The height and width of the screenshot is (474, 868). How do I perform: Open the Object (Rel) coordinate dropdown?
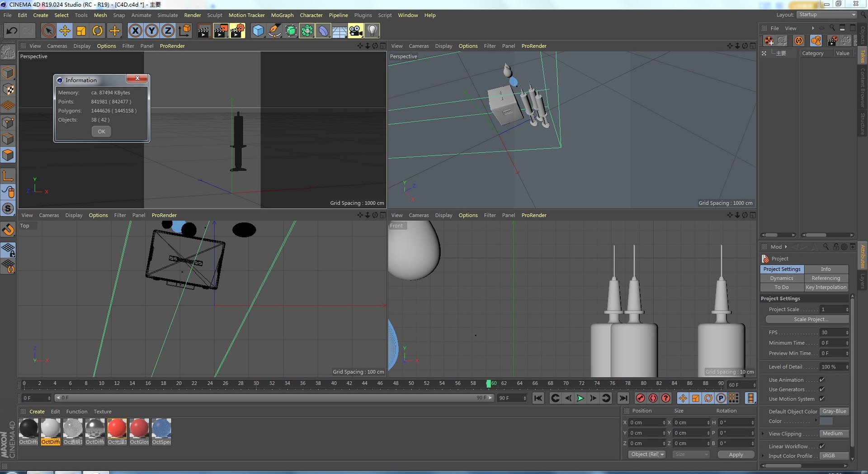[647, 455]
